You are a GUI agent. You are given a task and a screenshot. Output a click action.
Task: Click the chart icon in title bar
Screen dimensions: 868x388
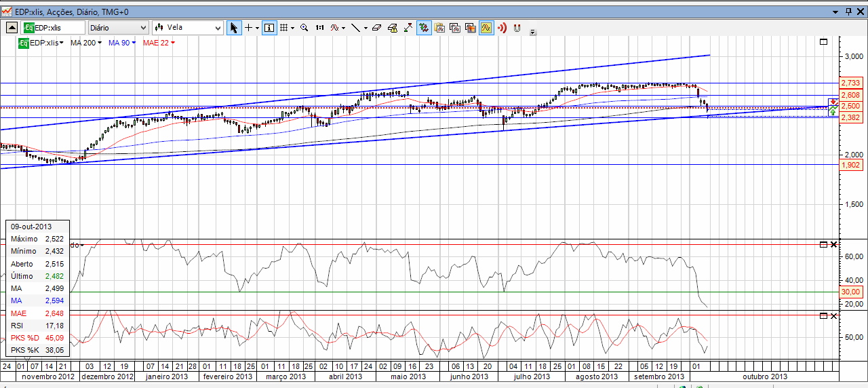coord(6,12)
